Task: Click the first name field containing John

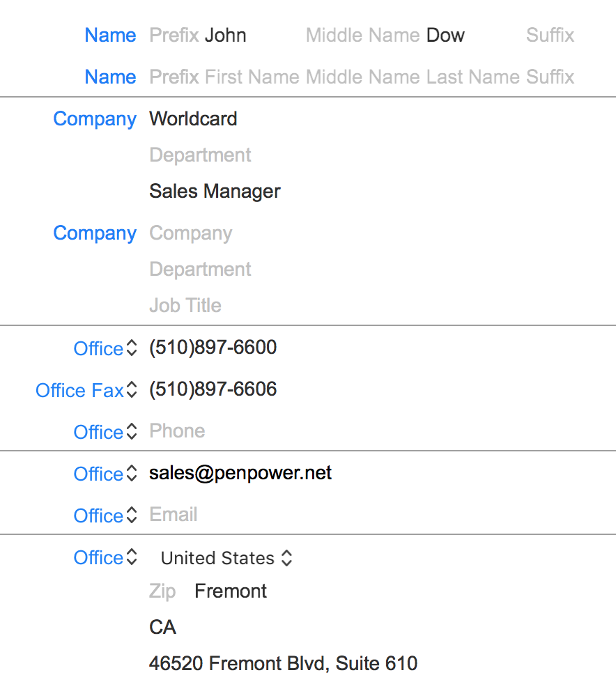Action: coord(225,35)
